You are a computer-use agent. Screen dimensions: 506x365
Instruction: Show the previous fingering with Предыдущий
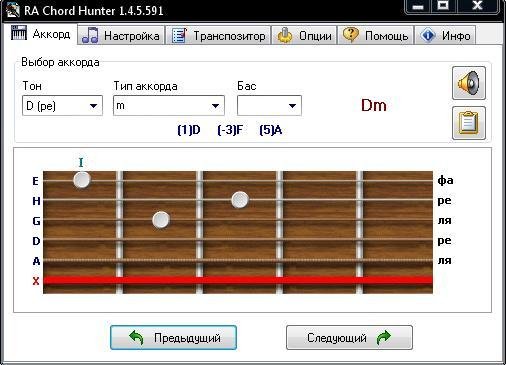click(173, 338)
